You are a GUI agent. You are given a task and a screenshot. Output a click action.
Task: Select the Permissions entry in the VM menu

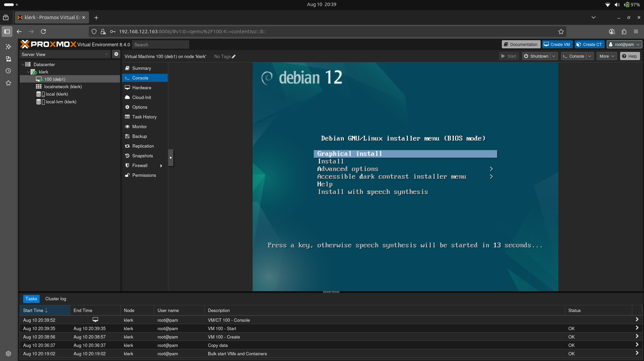[x=144, y=175]
